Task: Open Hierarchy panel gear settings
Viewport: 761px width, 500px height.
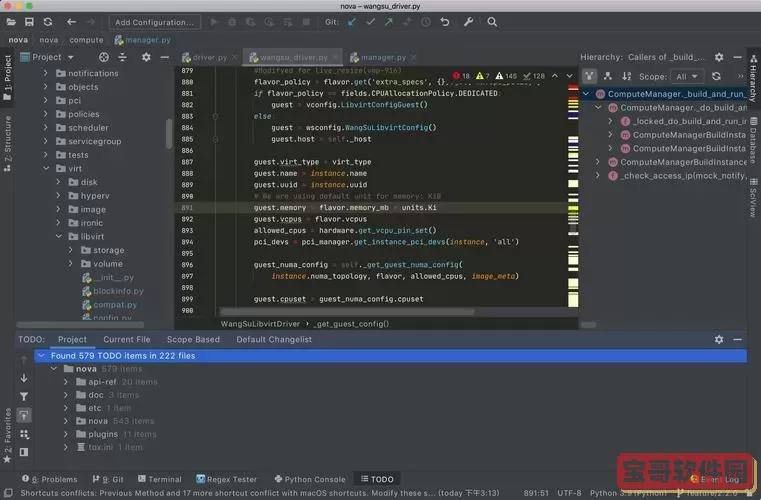Action: pyautogui.click(x=719, y=57)
